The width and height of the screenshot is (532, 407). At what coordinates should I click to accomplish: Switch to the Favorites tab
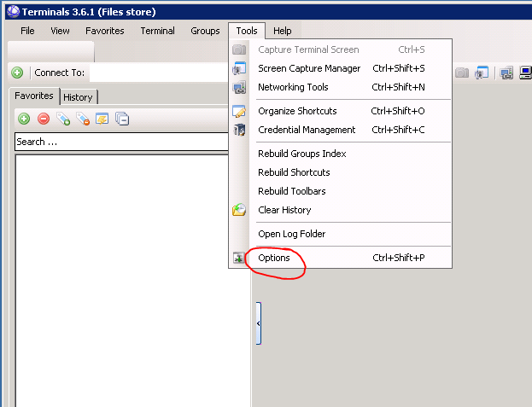[34, 96]
